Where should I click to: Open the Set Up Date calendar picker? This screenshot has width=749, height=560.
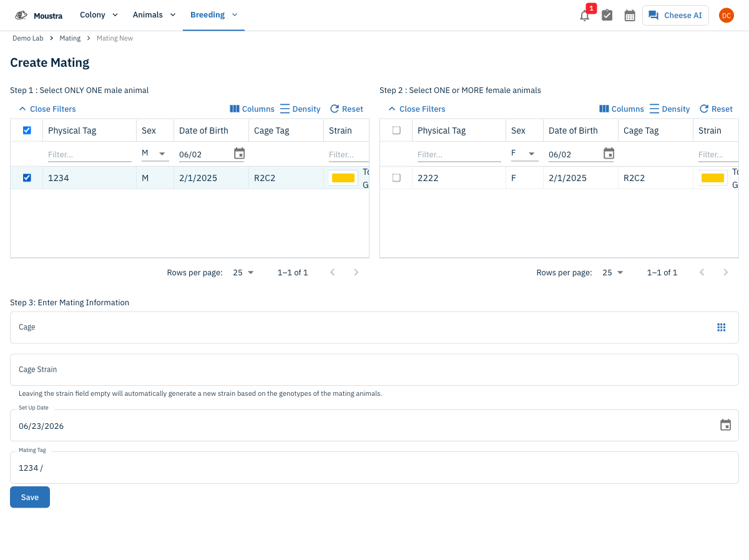pos(725,425)
